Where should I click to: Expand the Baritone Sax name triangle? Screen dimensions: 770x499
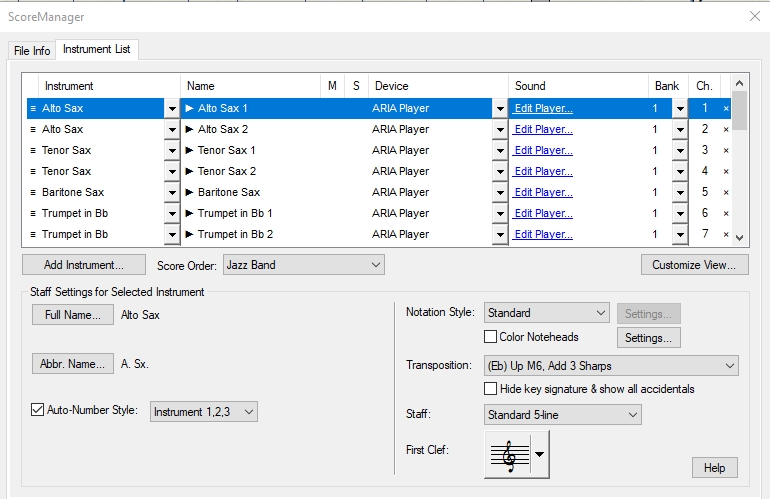pos(190,192)
